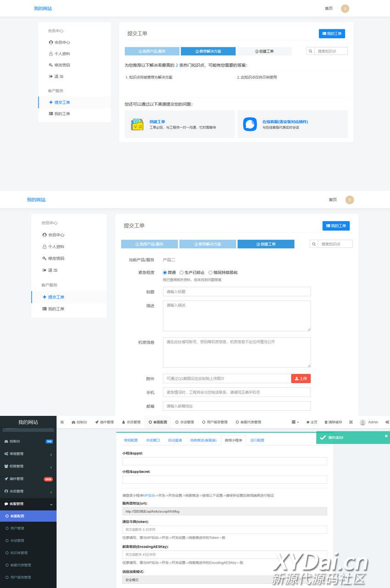Open the 自动邀请 tab
Viewport: 390px width, 588px height.
pyautogui.click(x=175, y=440)
